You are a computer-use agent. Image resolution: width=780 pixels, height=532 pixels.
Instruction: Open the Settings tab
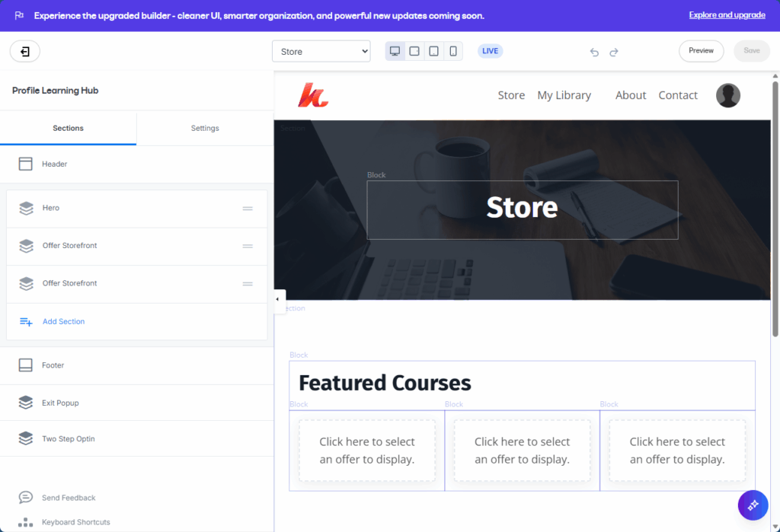click(205, 128)
